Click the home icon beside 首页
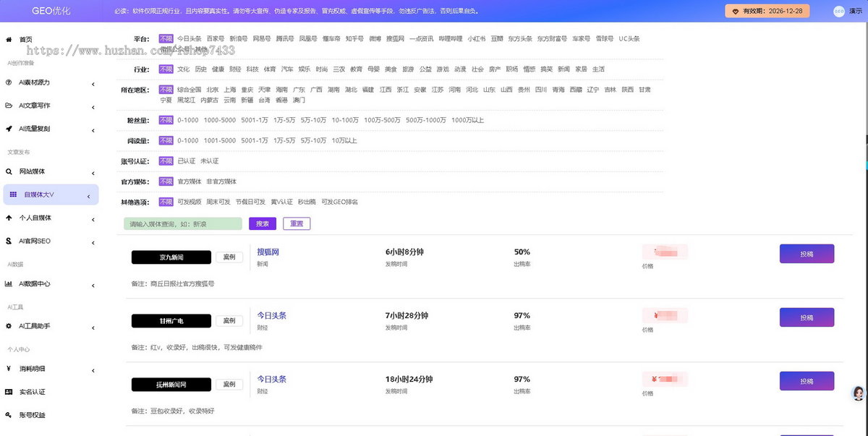 (9, 39)
